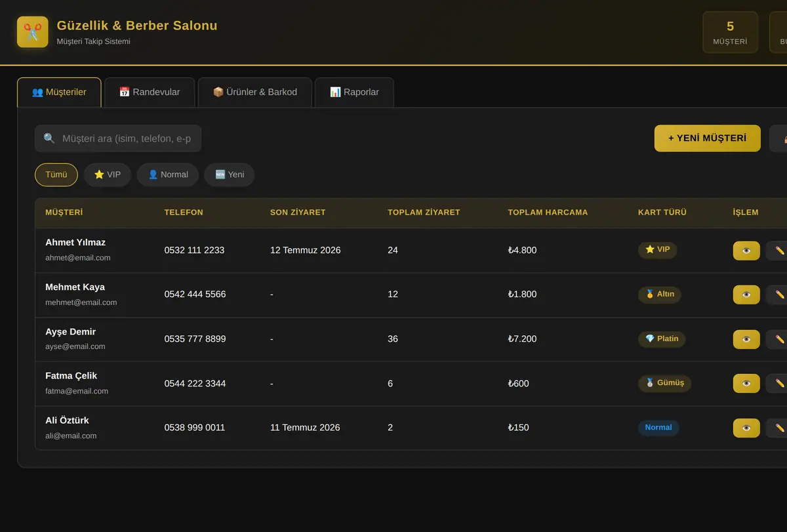Click phone number 0535 777 8899
This screenshot has height=532, width=787.
point(195,339)
